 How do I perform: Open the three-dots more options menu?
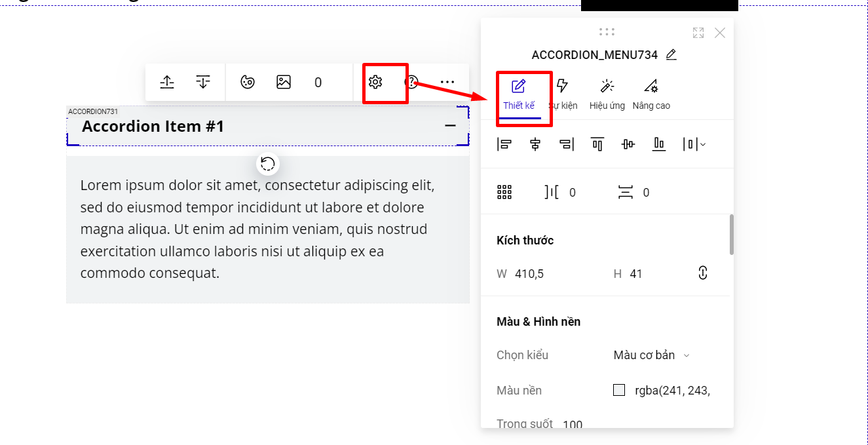[447, 82]
